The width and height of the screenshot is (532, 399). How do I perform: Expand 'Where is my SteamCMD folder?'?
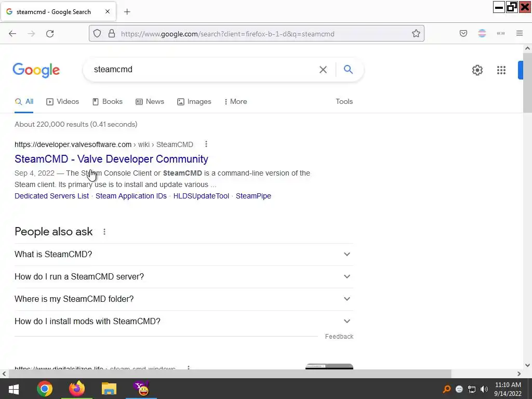[184, 299]
